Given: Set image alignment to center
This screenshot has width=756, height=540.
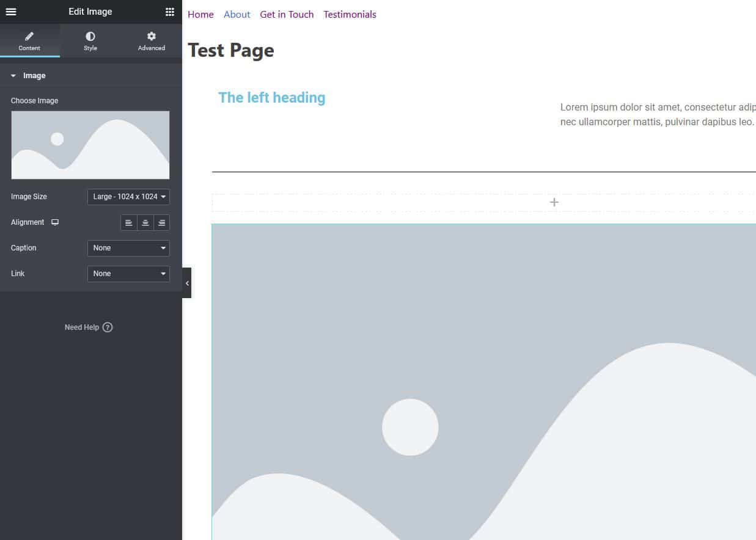Looking at the screenshot, I should 145,223.
